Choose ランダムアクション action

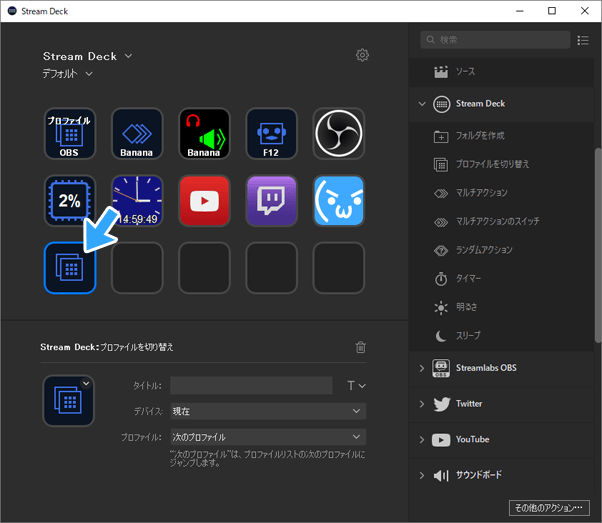pyautogui.click(x=501, y=250)
